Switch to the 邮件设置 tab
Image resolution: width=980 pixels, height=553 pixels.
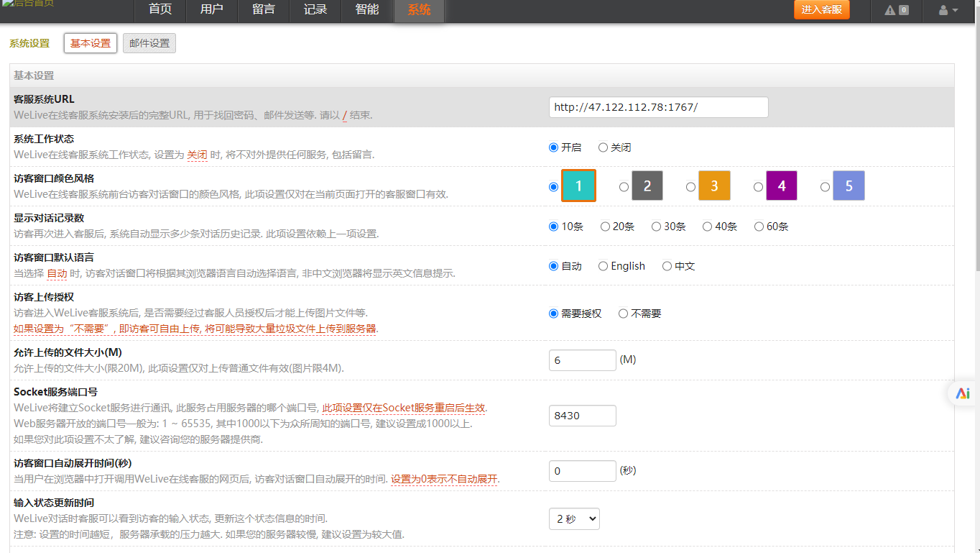[x=149, y=43]
